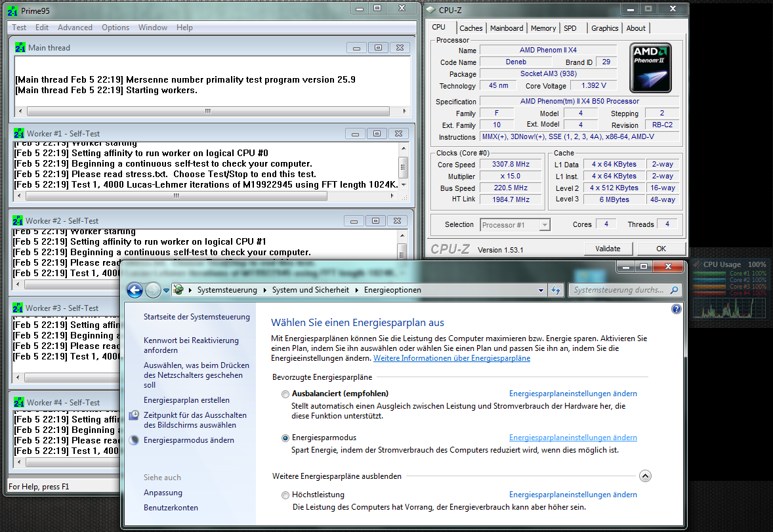
Task: Open the address bar history dropdown
Action: [x=541, y=291]
